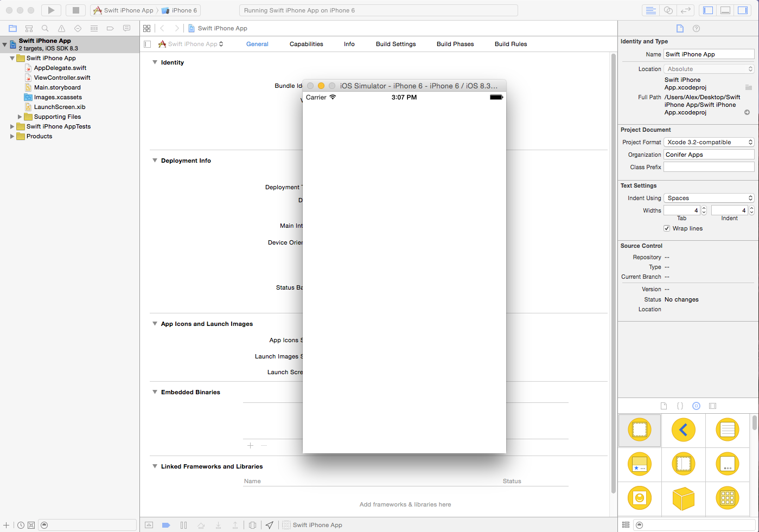Open the Build Phases tab

455,44
